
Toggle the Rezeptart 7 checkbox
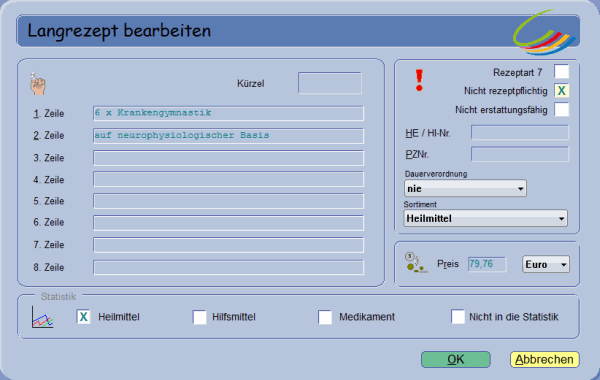click(561, 72)
